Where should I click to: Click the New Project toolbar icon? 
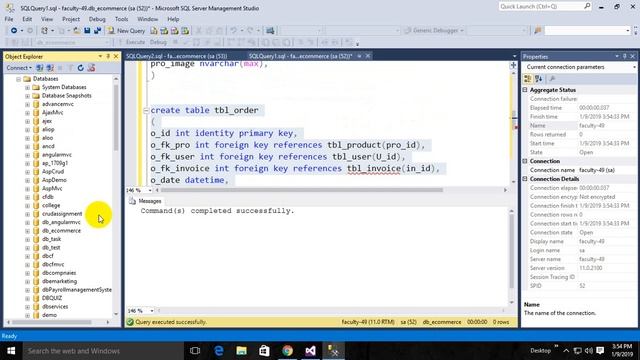[x=44, y=31]
